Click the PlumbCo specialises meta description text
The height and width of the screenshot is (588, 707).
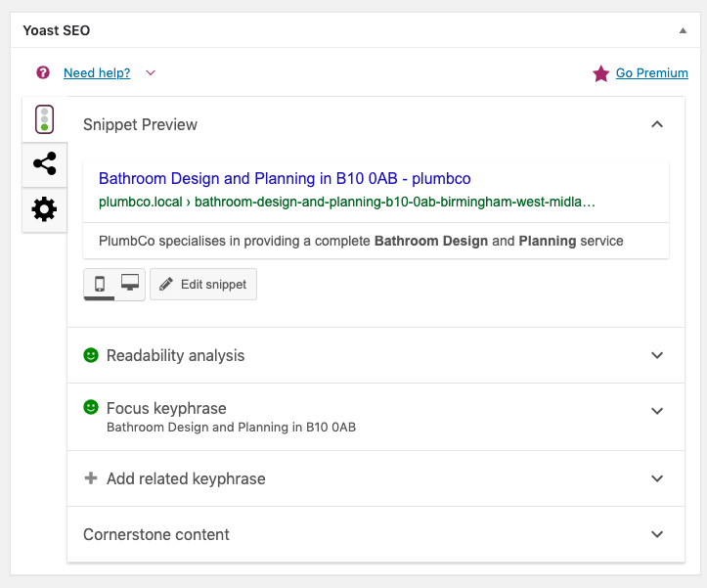click(x=361, y=241)
